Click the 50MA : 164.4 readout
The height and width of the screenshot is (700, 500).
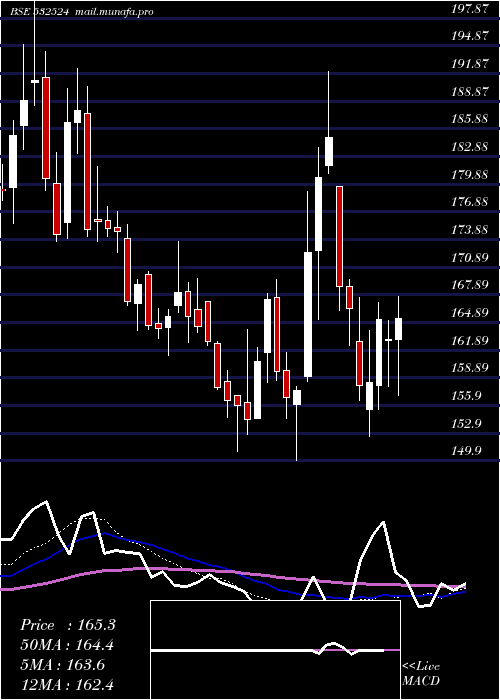click(x=67, y=645)
